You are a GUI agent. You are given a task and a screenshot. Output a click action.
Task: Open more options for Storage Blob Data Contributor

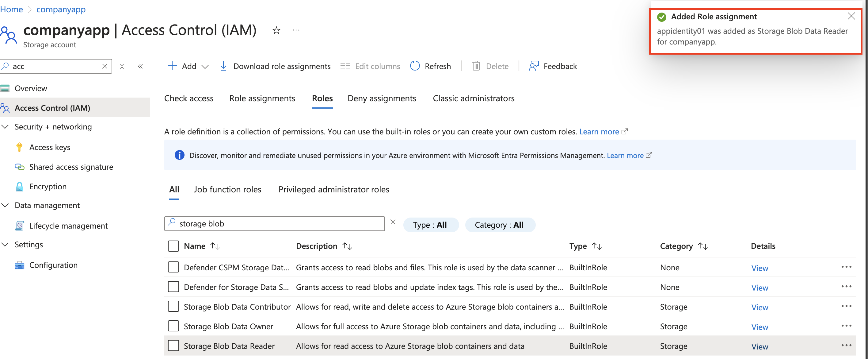click(x=846, y=306)
